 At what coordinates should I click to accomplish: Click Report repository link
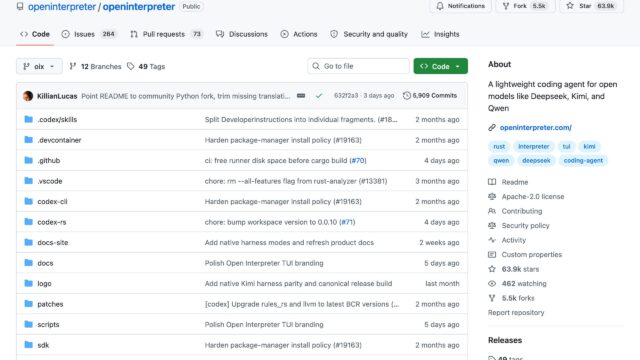(x=516, y=313)
